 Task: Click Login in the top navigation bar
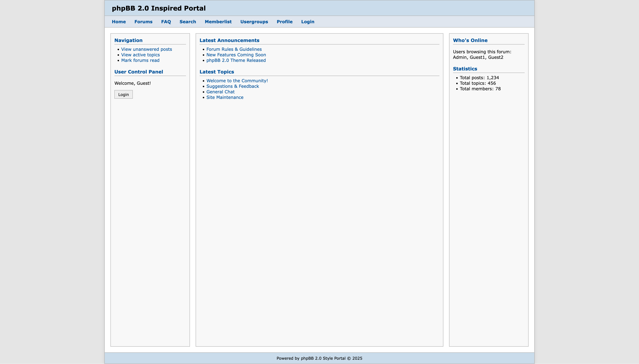pos(307,22)
